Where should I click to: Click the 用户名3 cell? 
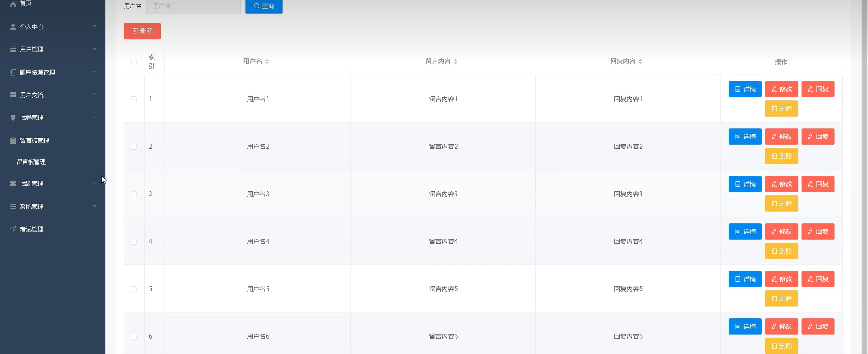(x=258, y=194)
